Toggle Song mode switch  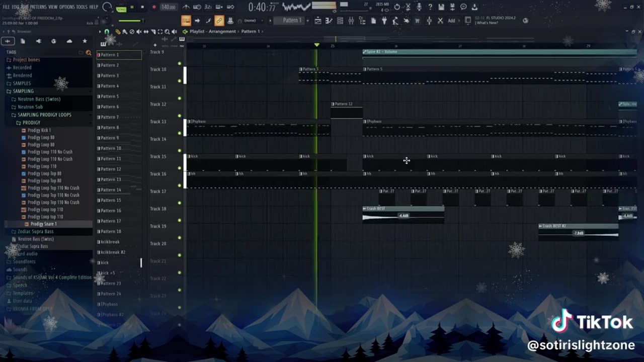121,9
